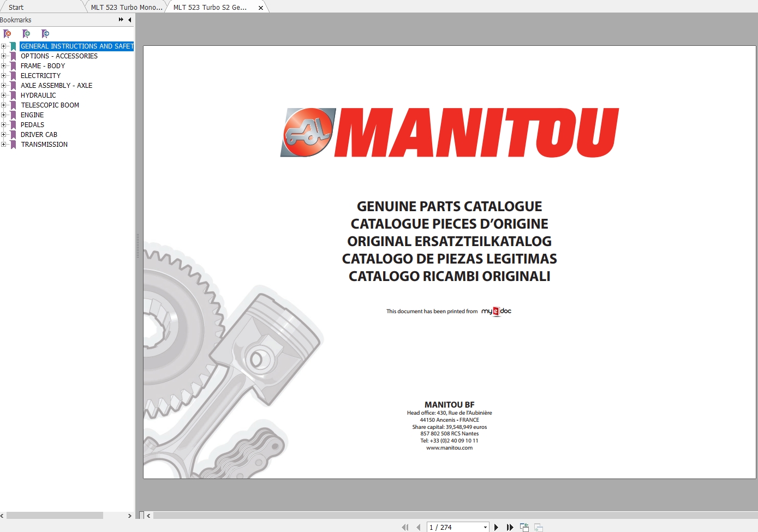This screenshot has height=532, width=758.
Task: Go to the next page
Action: [x=496, y=527]
